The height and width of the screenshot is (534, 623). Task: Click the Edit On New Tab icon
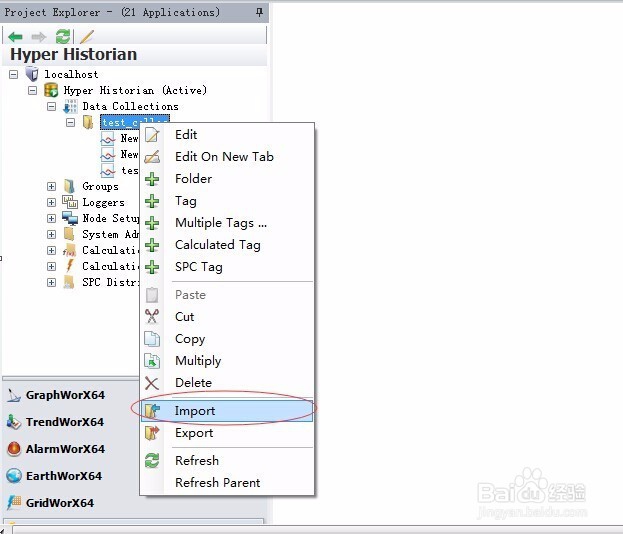pos(152,157)
